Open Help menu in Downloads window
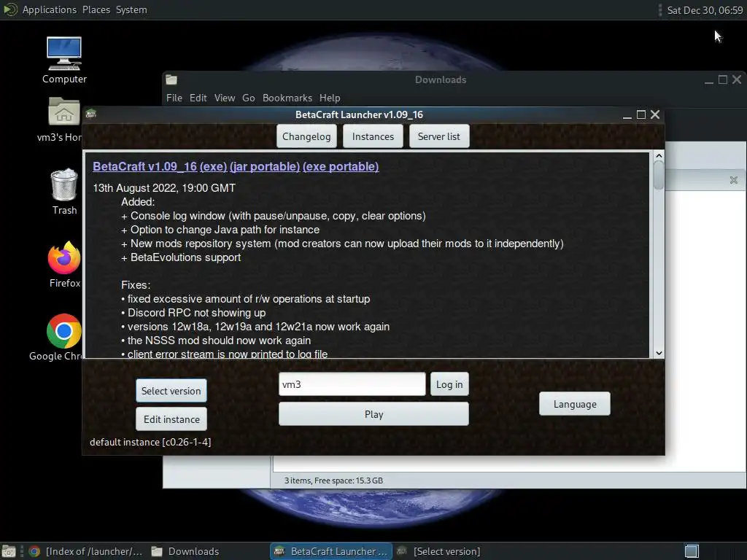This screenshot has width=747, height=560. [x=330, y=98]
